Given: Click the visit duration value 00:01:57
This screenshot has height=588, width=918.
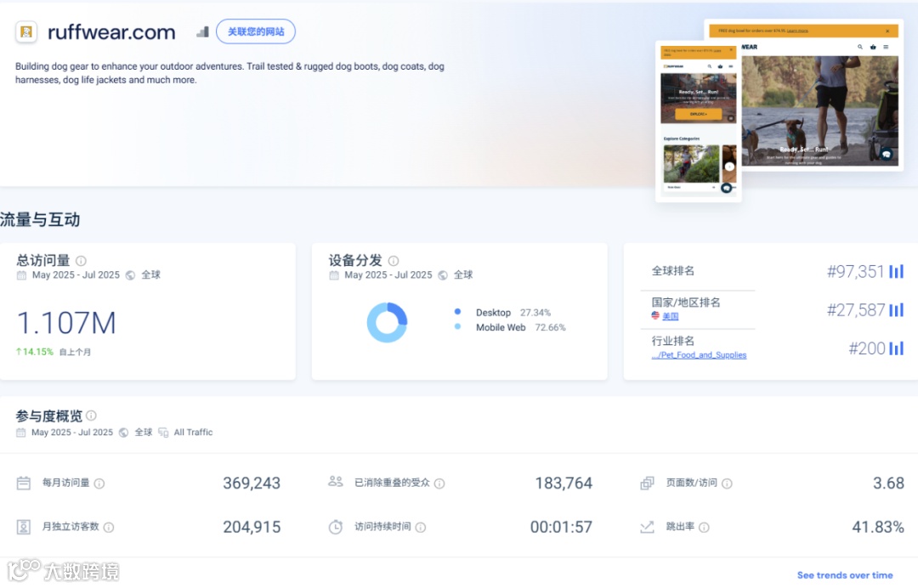Looking at the screenshot, I should tap(561, 527).
